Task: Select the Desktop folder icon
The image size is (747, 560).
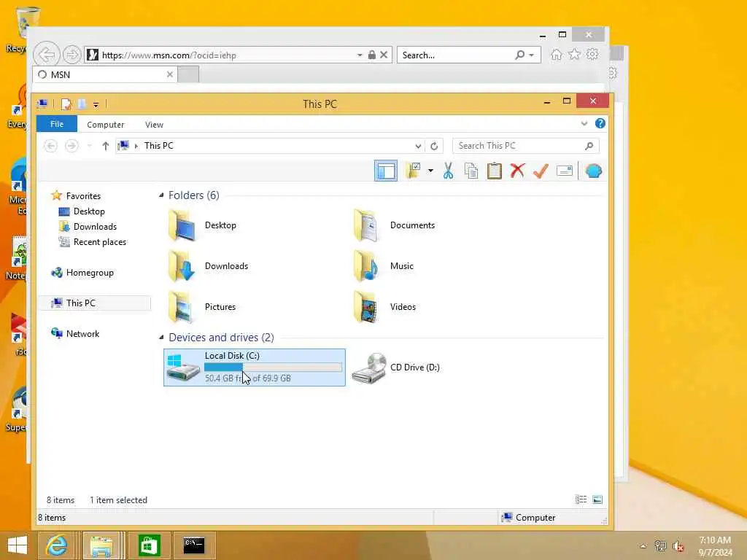Action: click(x=182, y=225)
